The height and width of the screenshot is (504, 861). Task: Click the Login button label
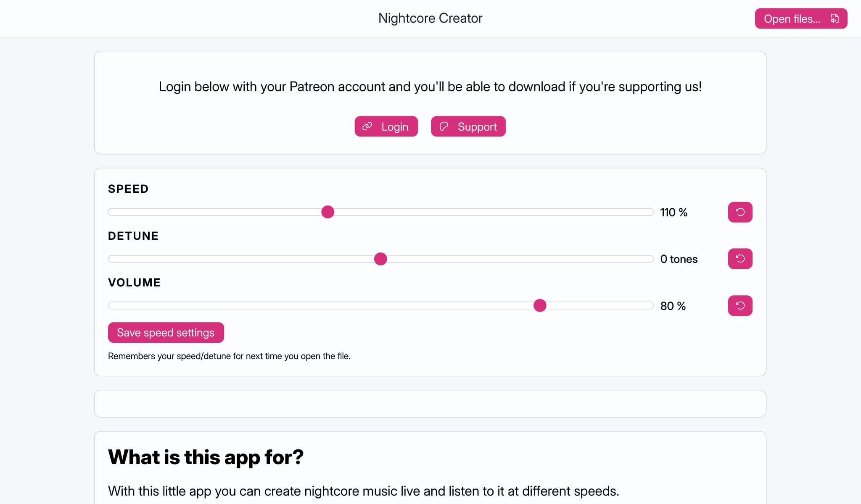pyautogui.click(x=395, y=127)
